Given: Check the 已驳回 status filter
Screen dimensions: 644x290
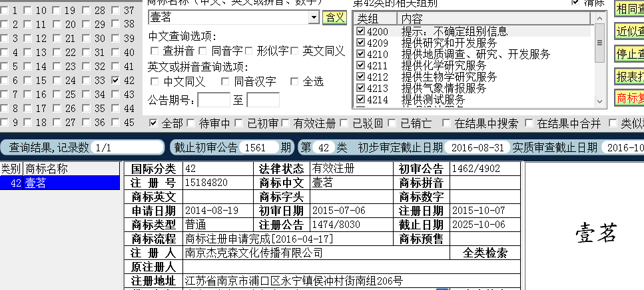Looking at the screenshot, I should click(344, 123).
